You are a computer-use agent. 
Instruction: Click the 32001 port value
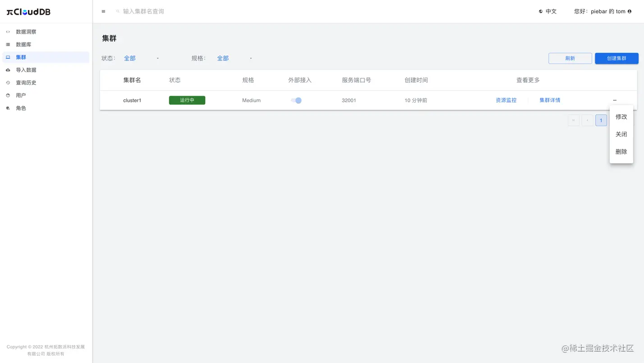pos(349,100)
